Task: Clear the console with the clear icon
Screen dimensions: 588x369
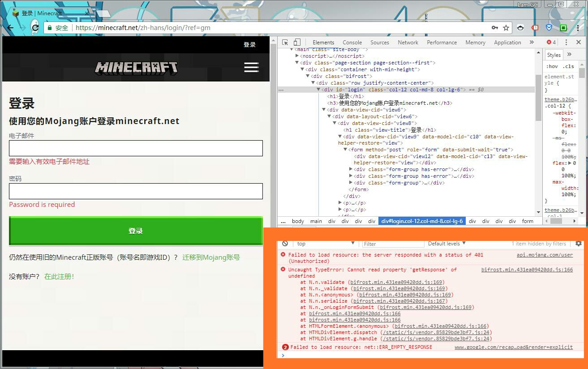Action: click(285, 244)
